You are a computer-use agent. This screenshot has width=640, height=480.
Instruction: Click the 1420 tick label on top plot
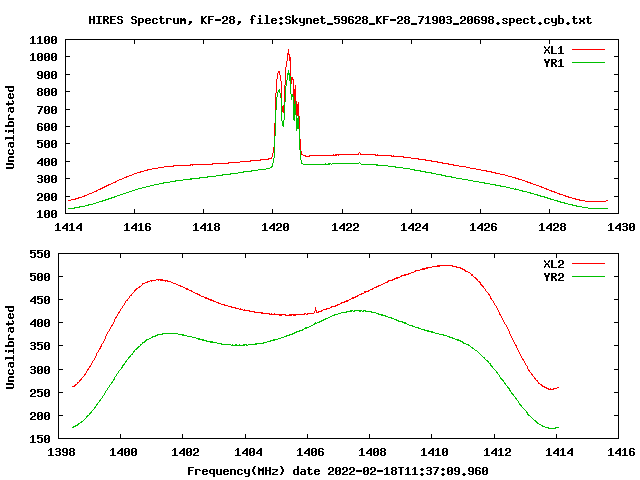(x=275, y=227)
